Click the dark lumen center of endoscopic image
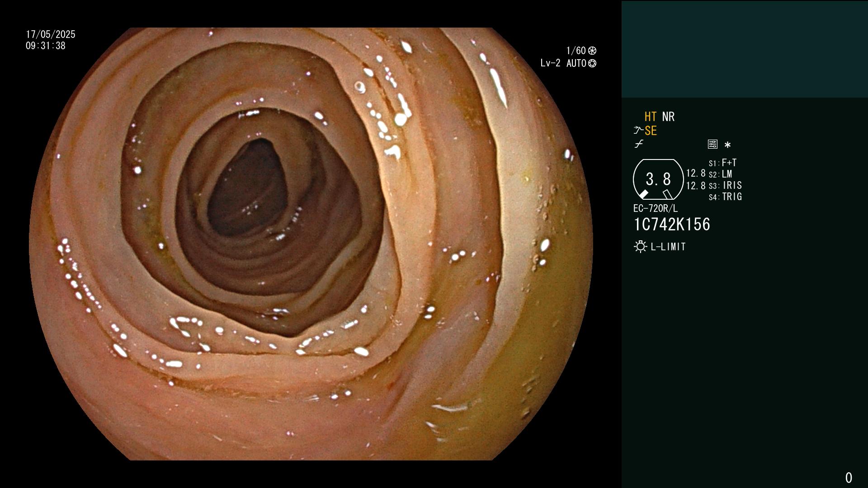Image resolution: width=868 pixels, height=488 pixels. click(248, 188)
